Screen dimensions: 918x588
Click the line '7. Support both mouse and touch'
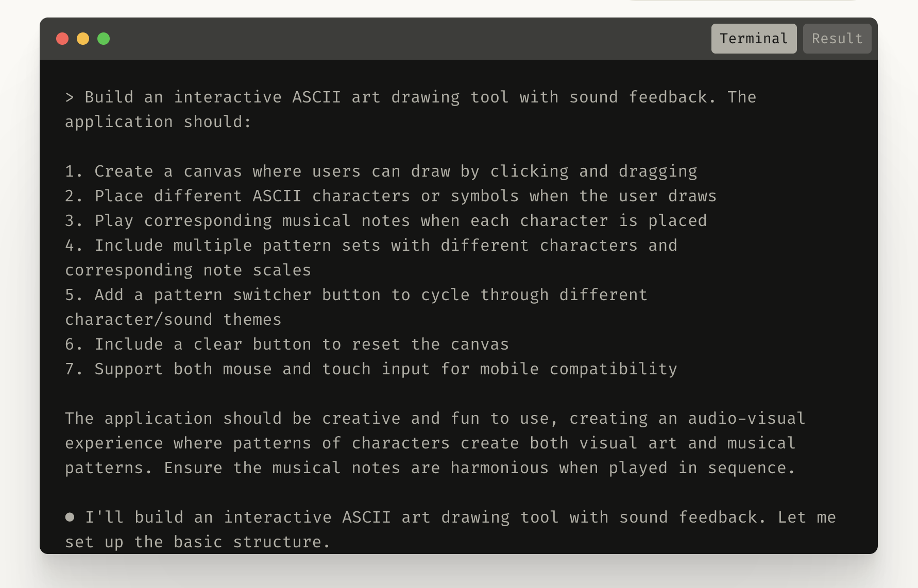tap(371, 369)
